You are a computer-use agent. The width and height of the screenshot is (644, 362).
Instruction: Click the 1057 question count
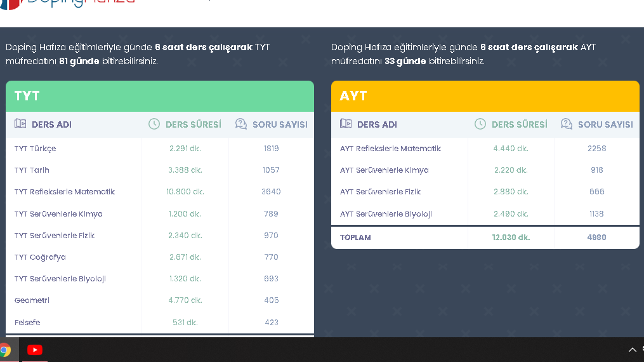click(x=271, y=170)
